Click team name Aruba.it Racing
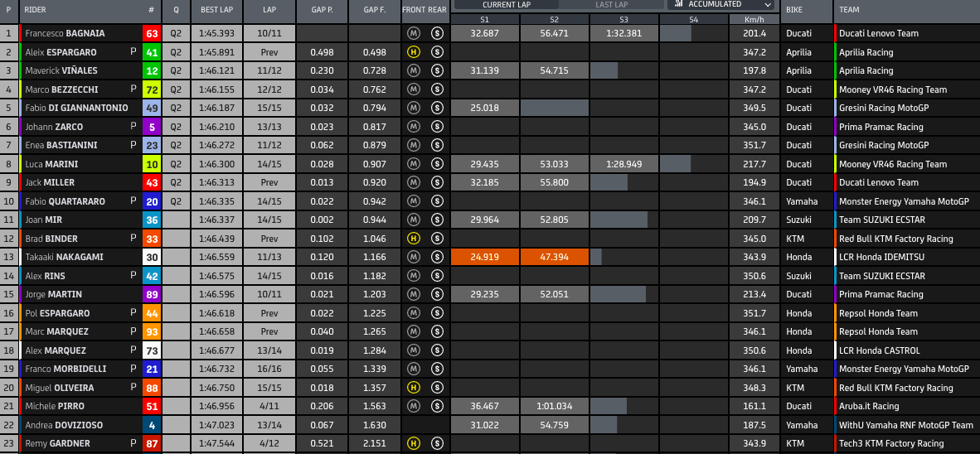980x454 pixels. coord(869,406)
